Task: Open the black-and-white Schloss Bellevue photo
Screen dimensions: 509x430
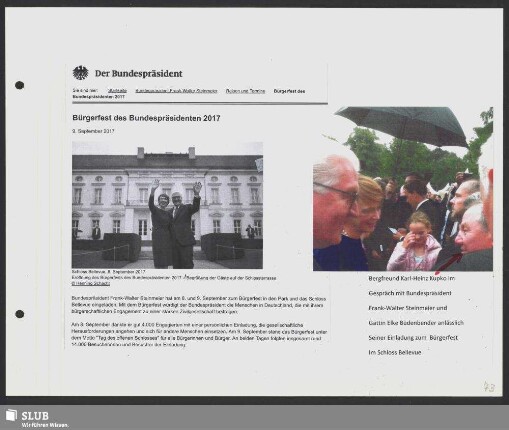Action: point(167,205)
